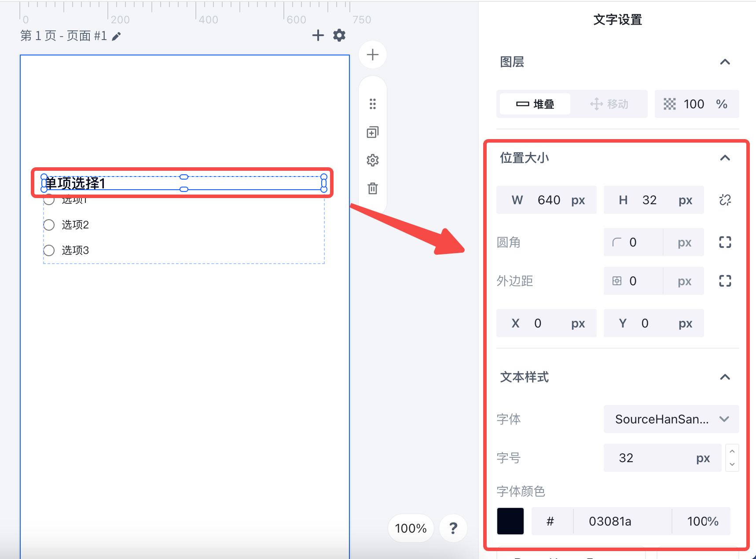The width and height of the screenshot is (756, 559).
Task: Decrease font size with down stepper
Action: 732,464
